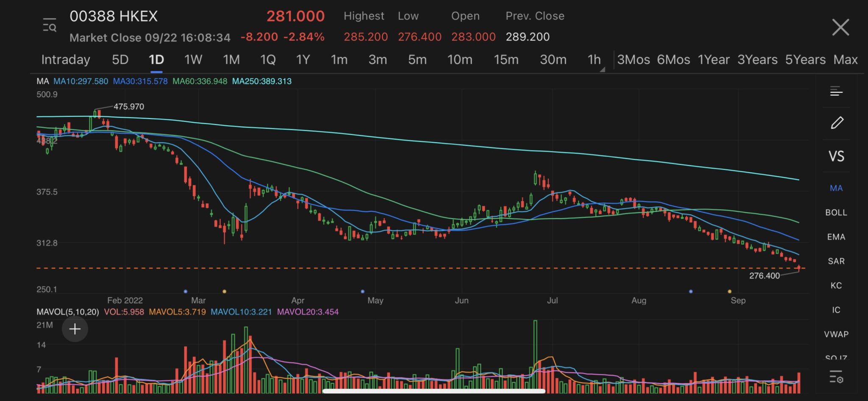Click the blue event dot before May
Viewport: 868px width, 401px height.
tap(362, 291)
